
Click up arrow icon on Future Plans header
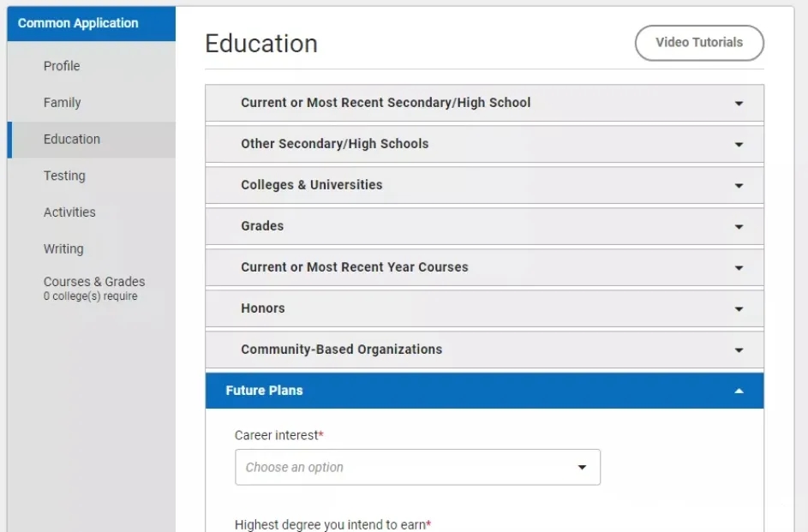click(x=739, y=392)
